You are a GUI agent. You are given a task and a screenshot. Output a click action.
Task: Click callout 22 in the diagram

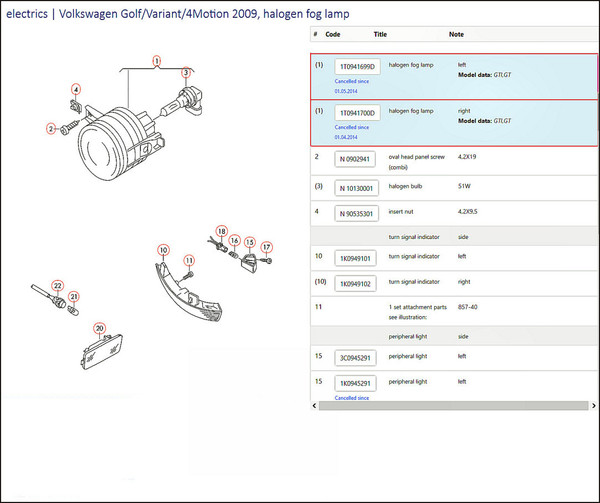(58, 286)
